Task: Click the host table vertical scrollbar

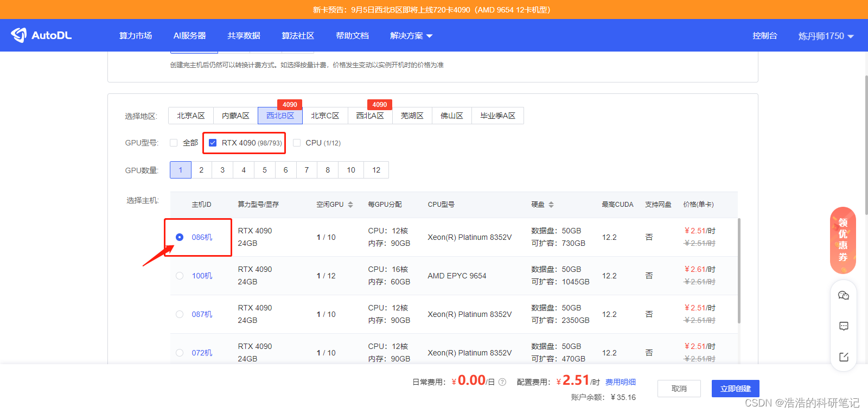Action: [739, 271]
